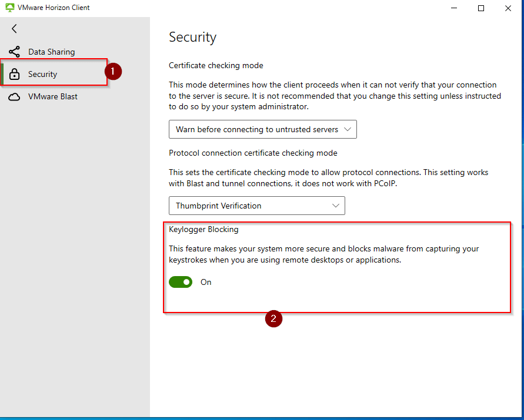Select the VMware Blast settings section

(52, 97)
